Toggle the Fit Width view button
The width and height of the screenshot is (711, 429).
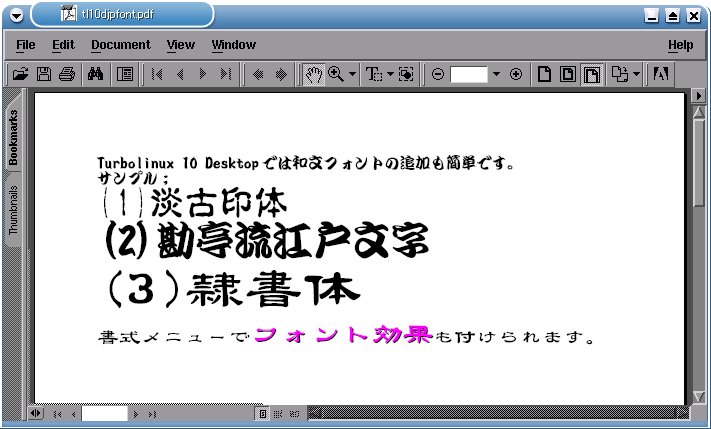tap(591, 74)
